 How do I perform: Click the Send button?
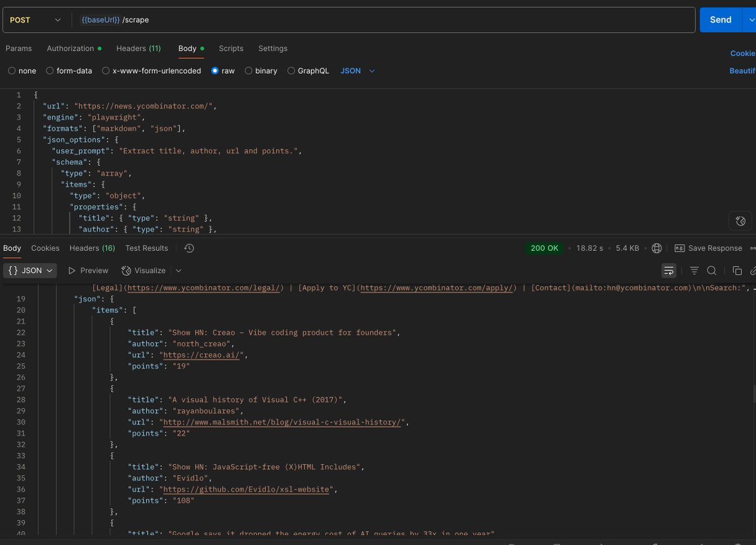(721, 20)
